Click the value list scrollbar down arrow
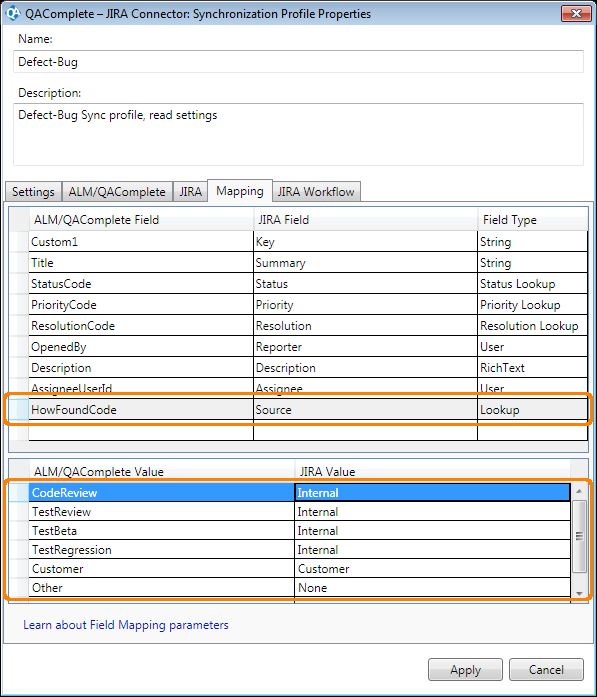The height and width of the screenshot is (697, 597). [x=579, y=593]
